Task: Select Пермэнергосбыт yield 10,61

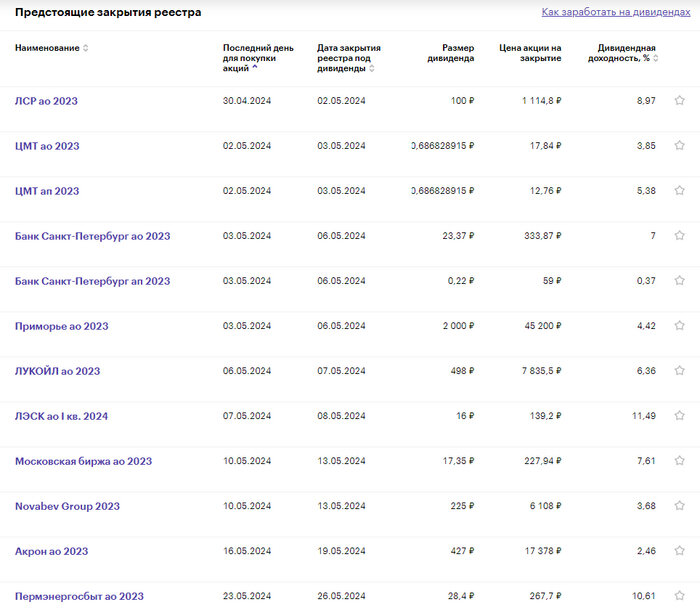Action: [644, 596]
